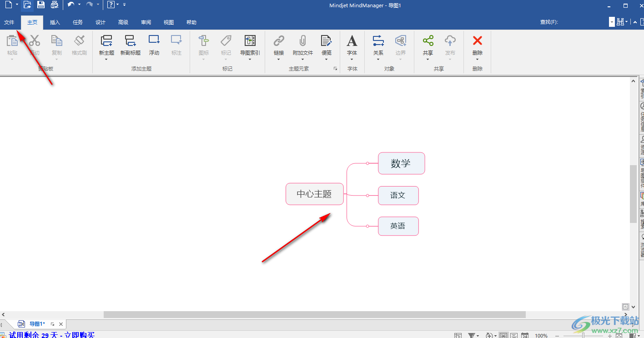Switch to the Advanced (高级) tab

(x=123, y=22)
